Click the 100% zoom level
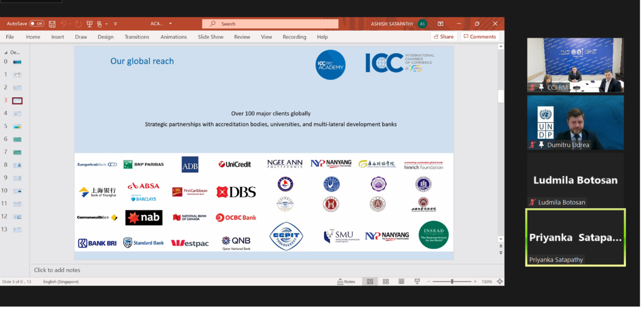Image resolution: width=644 pixels, height=319 pixels. point(487,281)
